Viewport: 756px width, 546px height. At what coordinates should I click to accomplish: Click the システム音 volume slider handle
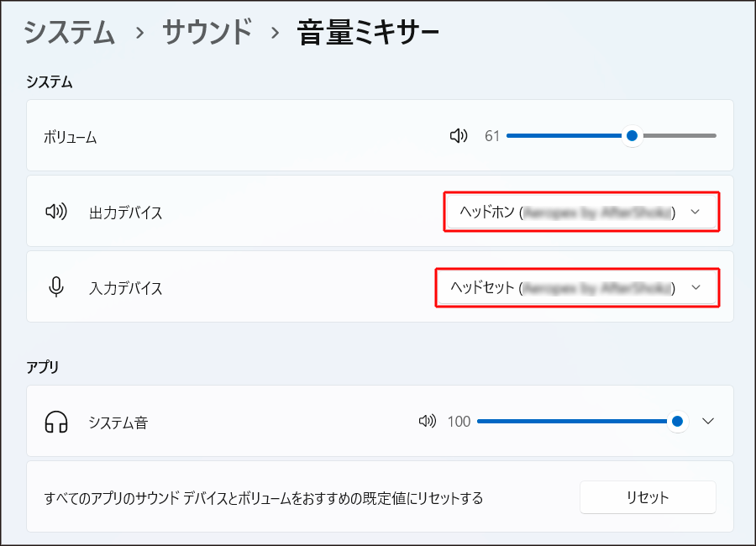pos(676,422)
